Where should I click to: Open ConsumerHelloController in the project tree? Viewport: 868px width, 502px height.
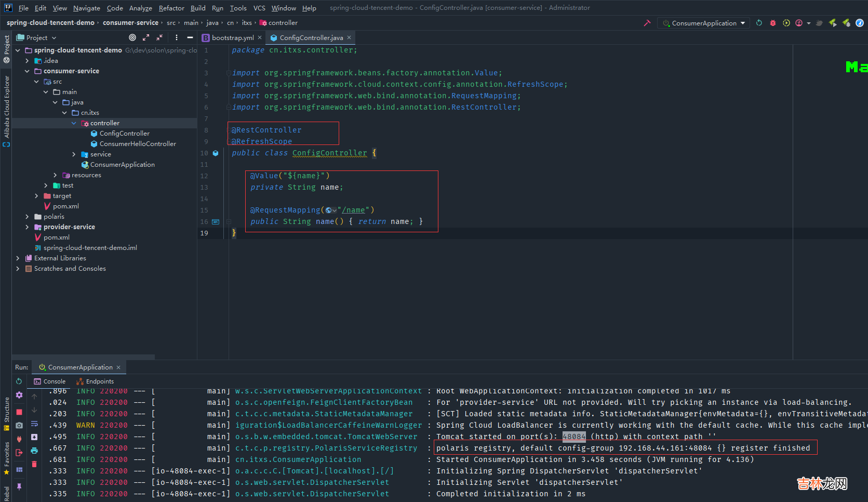click(x=138, y=144)
